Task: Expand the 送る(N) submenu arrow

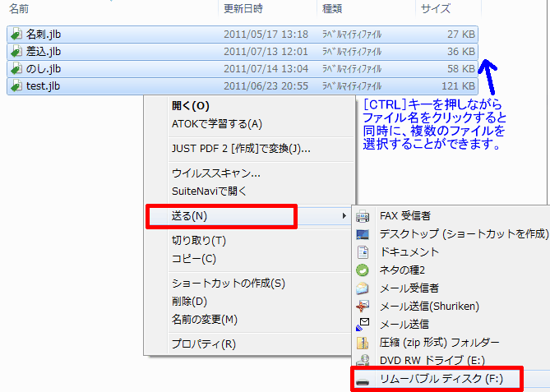Action: [x=343, y=216]
